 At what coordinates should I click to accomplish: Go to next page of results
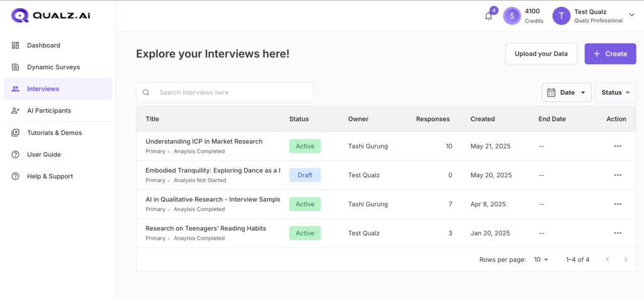coord(625,259)
